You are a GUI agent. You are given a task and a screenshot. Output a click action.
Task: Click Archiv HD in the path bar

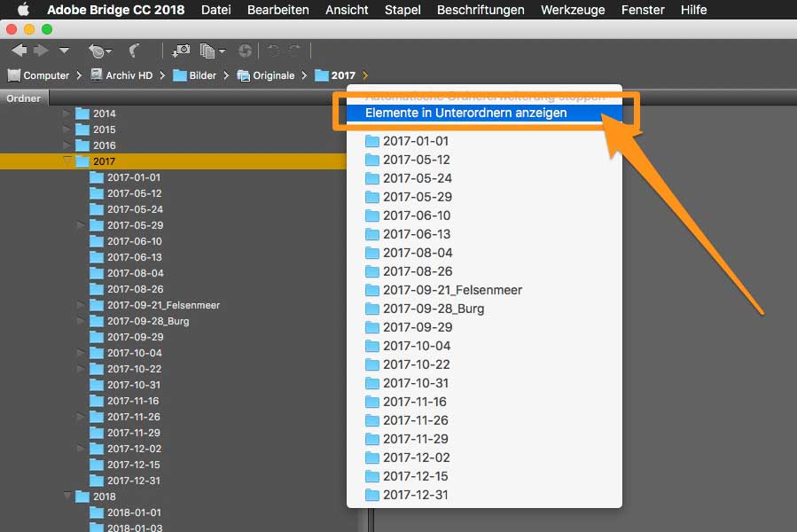[x=121, y=75]
